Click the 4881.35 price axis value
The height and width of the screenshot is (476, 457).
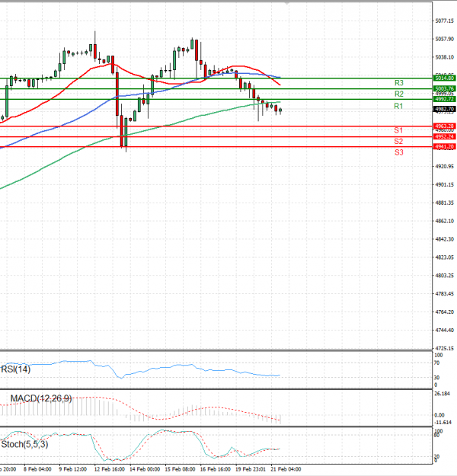coord(445,203)
